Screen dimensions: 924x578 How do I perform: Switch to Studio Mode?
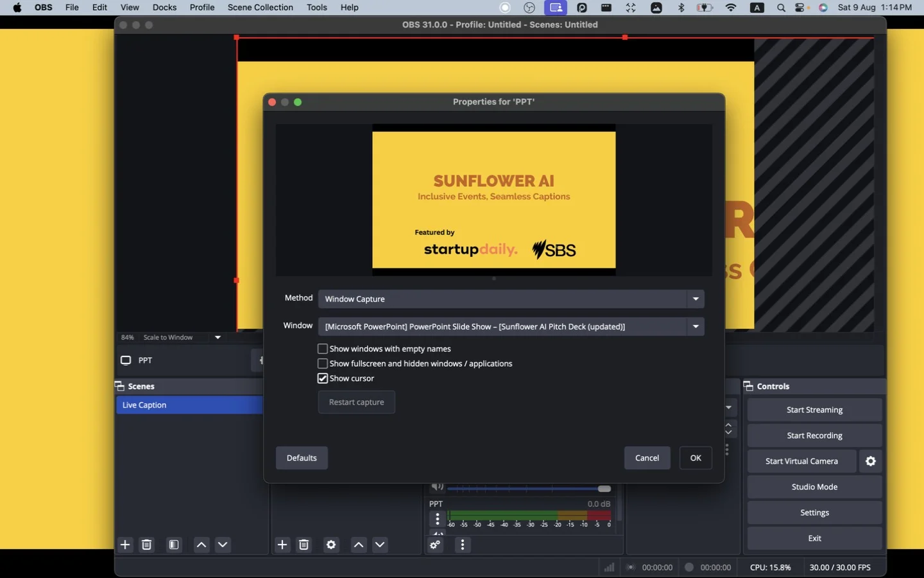(814, 487)
